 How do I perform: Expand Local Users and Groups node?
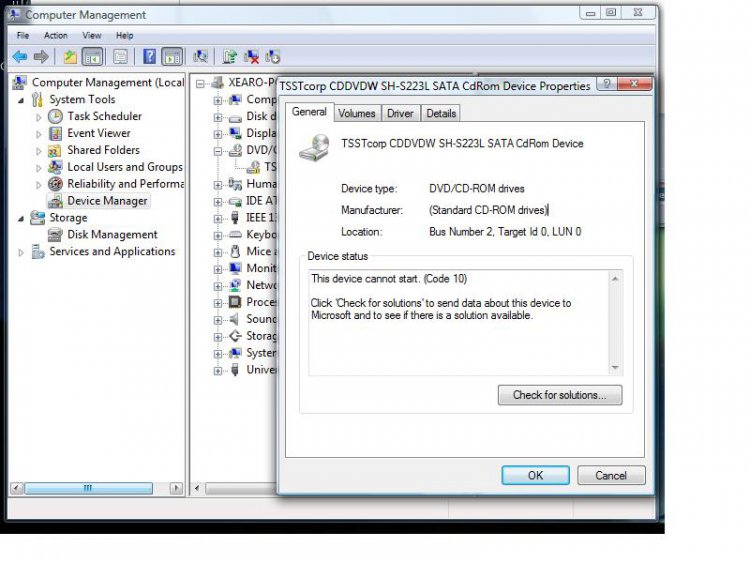tap(39, 168)
